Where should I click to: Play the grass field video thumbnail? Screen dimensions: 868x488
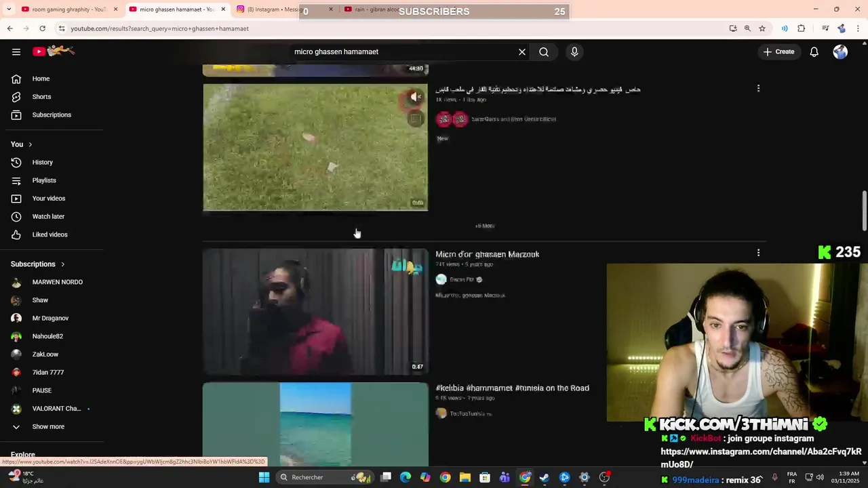tap(315, 147)
